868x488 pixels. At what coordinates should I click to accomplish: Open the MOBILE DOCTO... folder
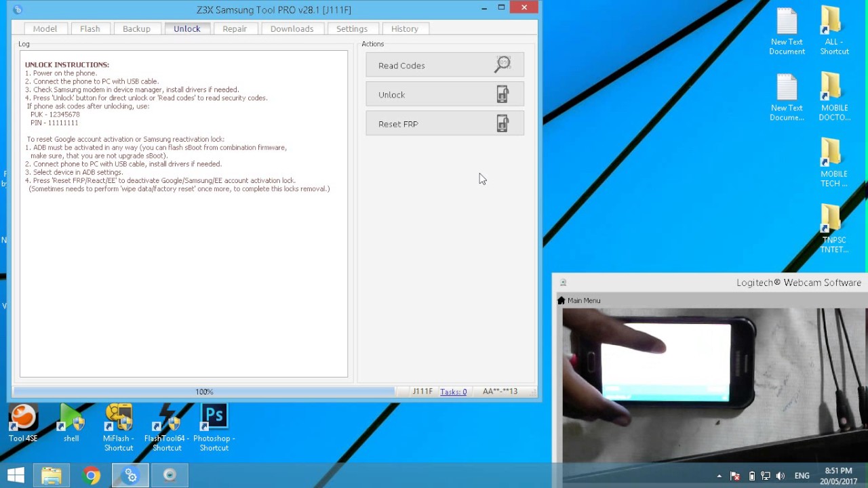pyautogui.click(x=834, y=98)
